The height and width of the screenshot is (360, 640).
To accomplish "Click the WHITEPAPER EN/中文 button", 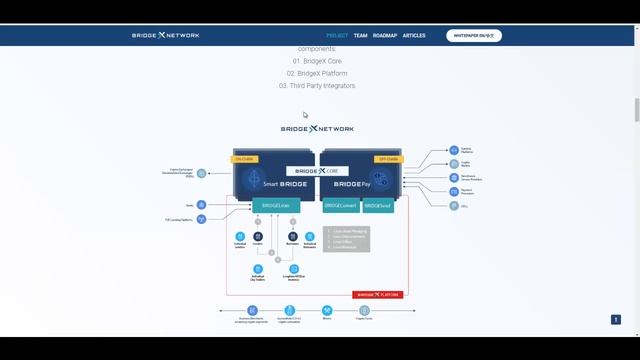I will (474, 36).
